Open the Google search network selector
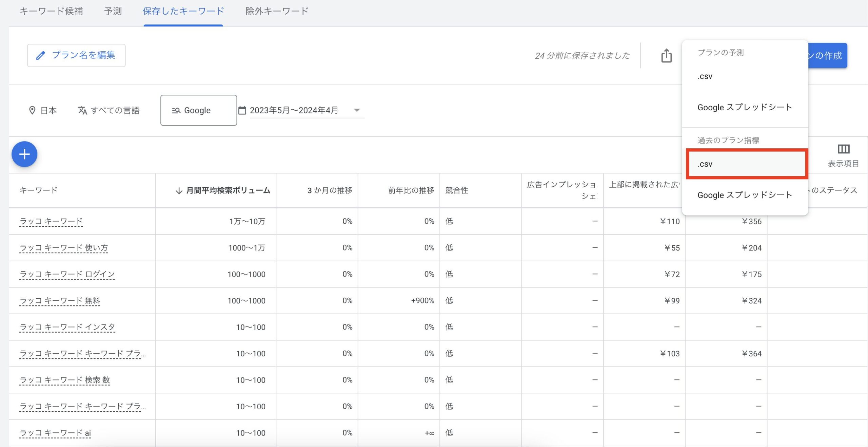 click(199, 110)
